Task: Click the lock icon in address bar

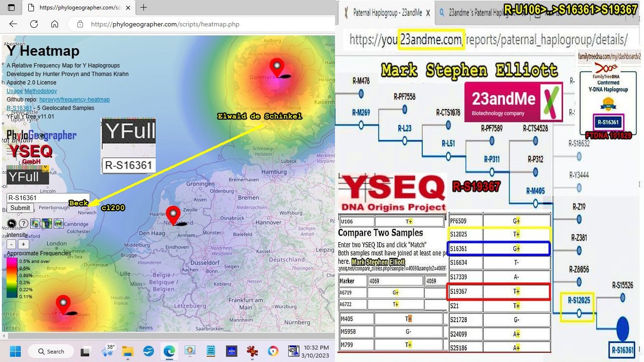Action: (80, 24)
